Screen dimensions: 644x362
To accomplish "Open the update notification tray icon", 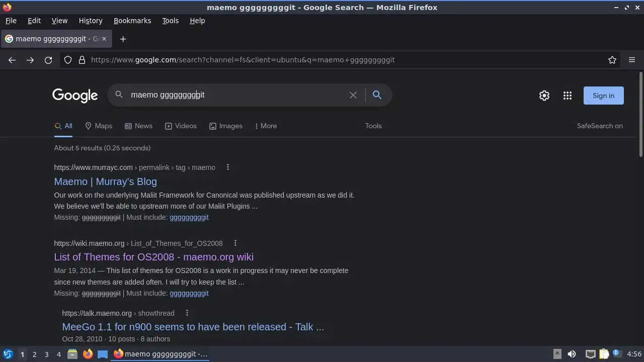I will (x=616, y=353).
